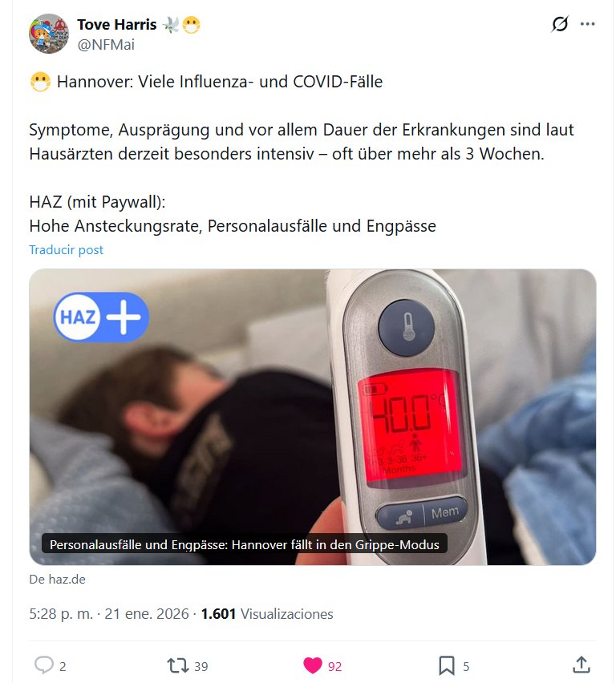Click the HAZ plus logo badge
Screen dimensions: 616x683
pyautogui.click(x=101, y=317)
